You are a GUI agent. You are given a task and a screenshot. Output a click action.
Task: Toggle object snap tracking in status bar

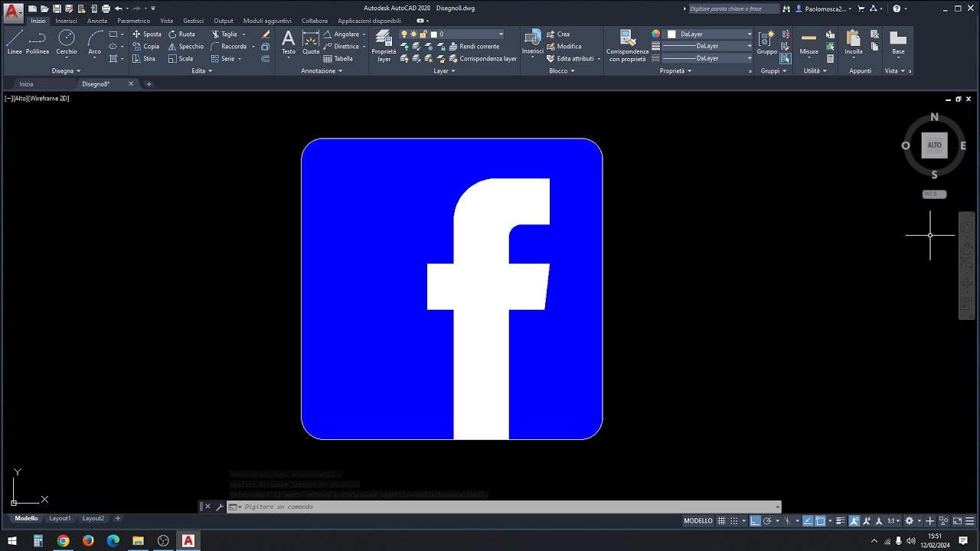click(x=808, y=520)
